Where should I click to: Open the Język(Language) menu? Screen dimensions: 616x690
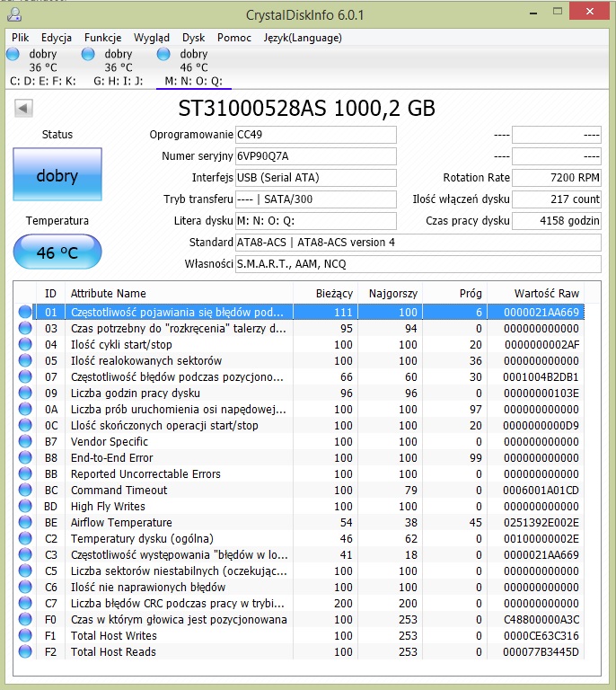pyautogui.click(x=303, y=38)
